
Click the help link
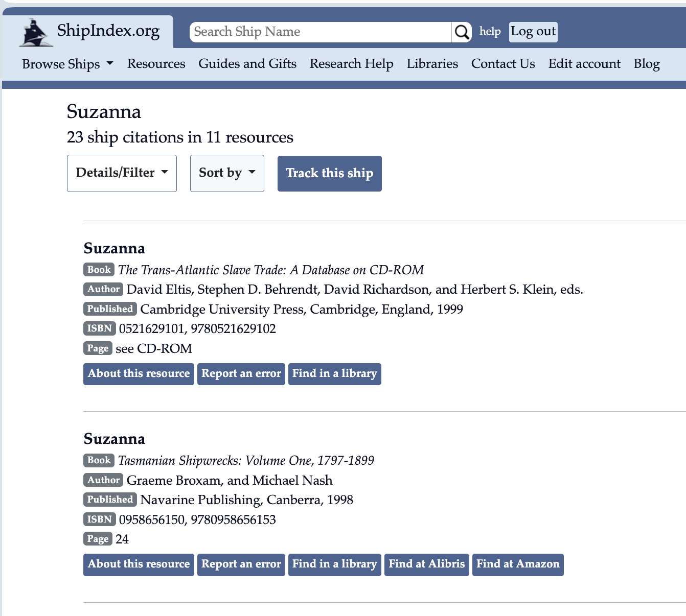click(x=490, y=32)
